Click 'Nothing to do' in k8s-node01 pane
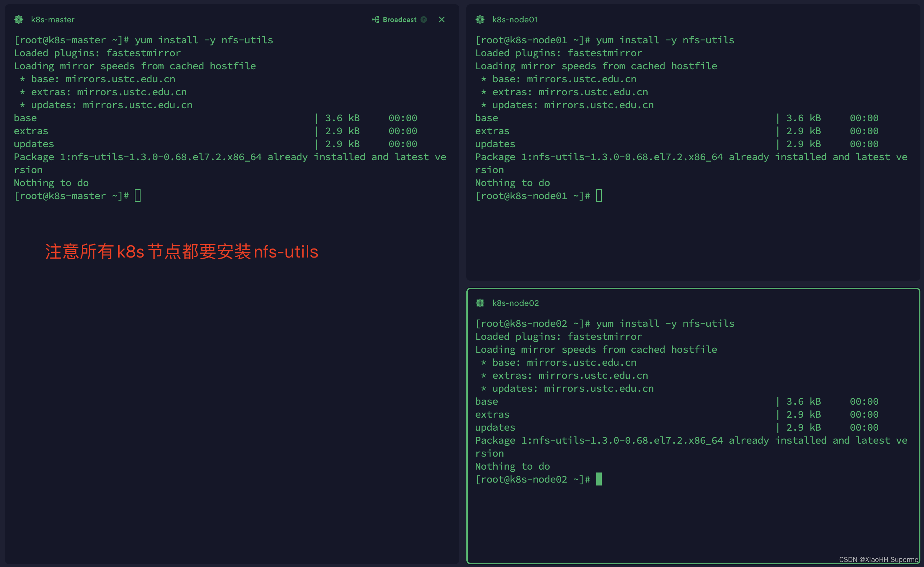 coord(512,183)
